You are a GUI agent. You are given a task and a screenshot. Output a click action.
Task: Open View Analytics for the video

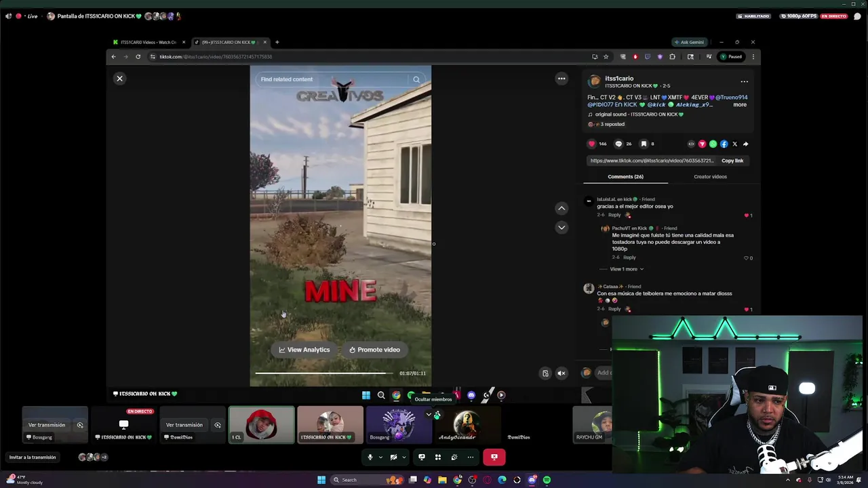(304, 350)
